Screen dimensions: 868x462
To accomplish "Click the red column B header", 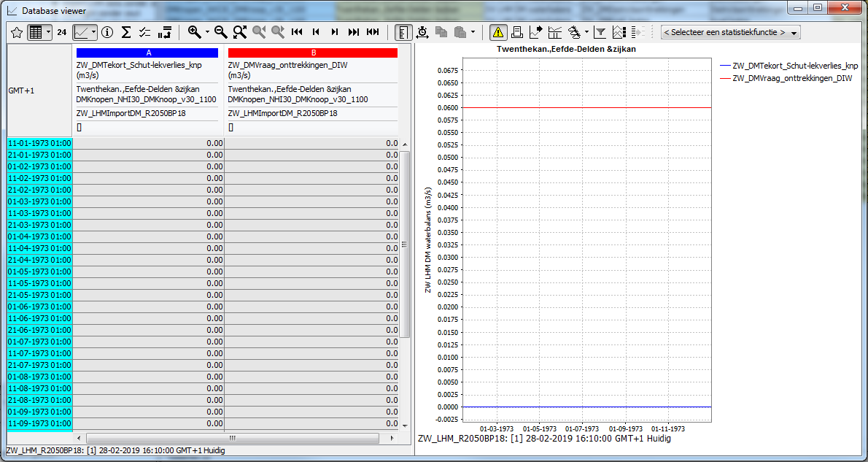I will coord(313,53).
